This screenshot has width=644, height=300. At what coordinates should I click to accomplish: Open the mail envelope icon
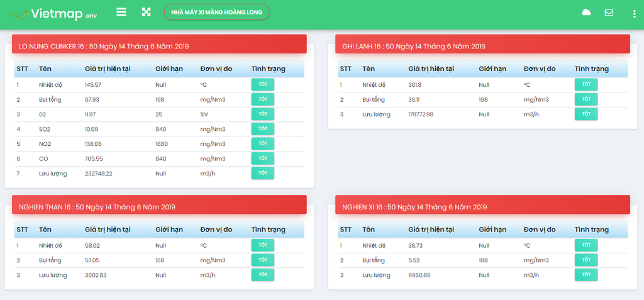[609, 13]
